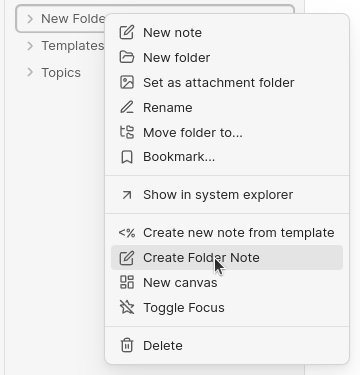The height and width of the screenshot is (375, 360).
Task: Click the New canvas grid icon
Action: pyautogui.click(x=127, y=282)
